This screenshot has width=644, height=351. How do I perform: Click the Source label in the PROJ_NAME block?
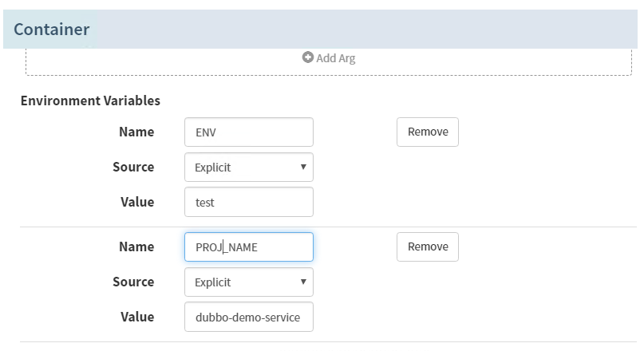tap(133, 282)
